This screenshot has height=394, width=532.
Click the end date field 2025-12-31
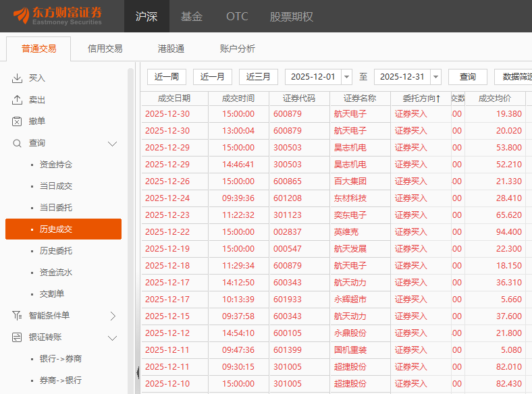[x=402, y=77]
